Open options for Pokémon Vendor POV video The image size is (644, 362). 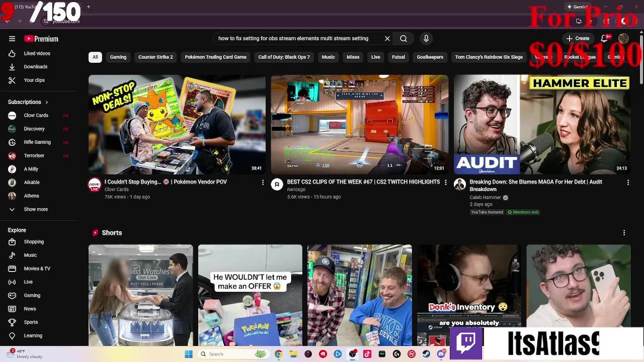[263, 183]
